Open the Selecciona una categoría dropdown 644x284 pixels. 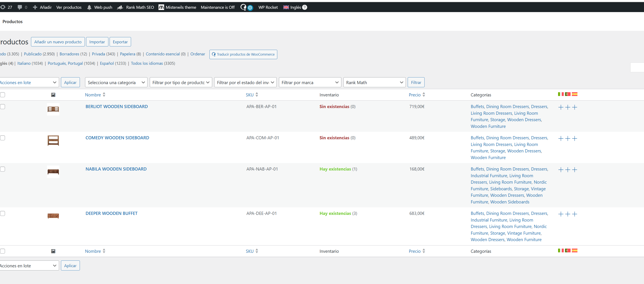[x=116, y=83]
